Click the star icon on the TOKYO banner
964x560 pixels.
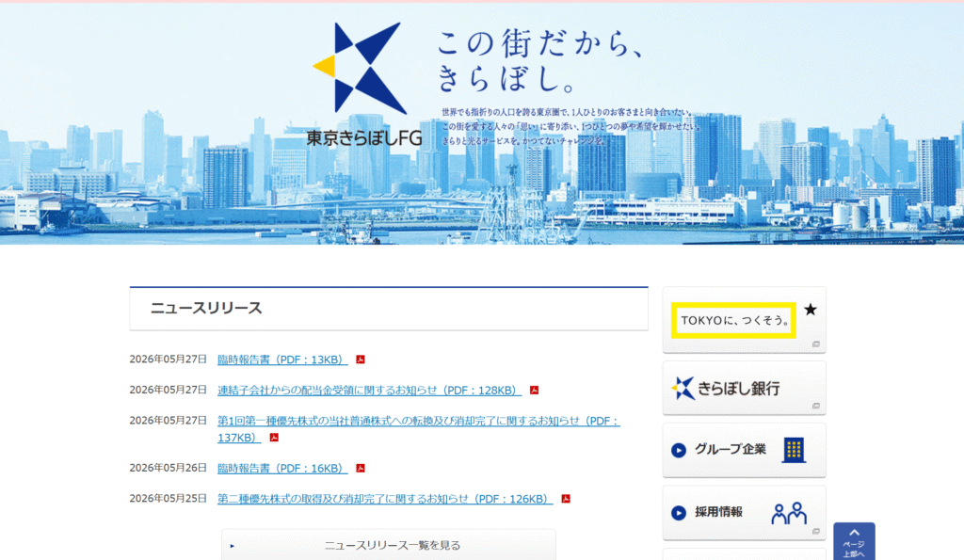tap(811, 310)
